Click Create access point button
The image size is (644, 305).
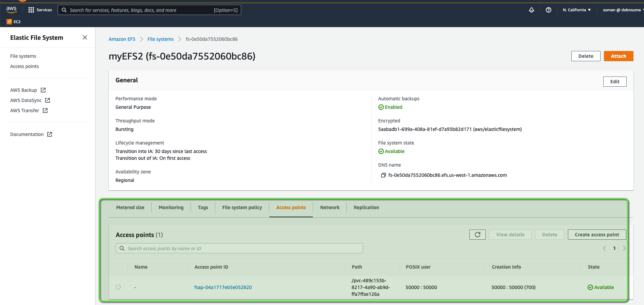[597, 235]
